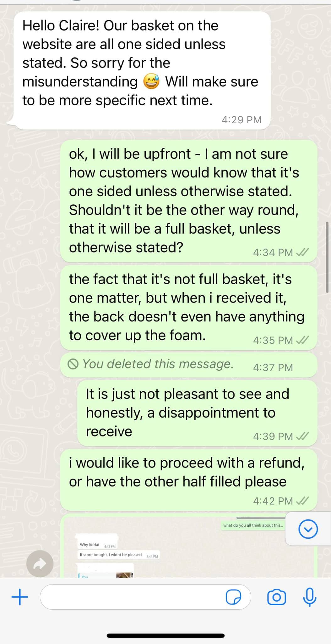The width and height of the screenshot is (331, 644).
Task: Tap the "ok, I will be upfront" message
Action: tap(189, 201)
